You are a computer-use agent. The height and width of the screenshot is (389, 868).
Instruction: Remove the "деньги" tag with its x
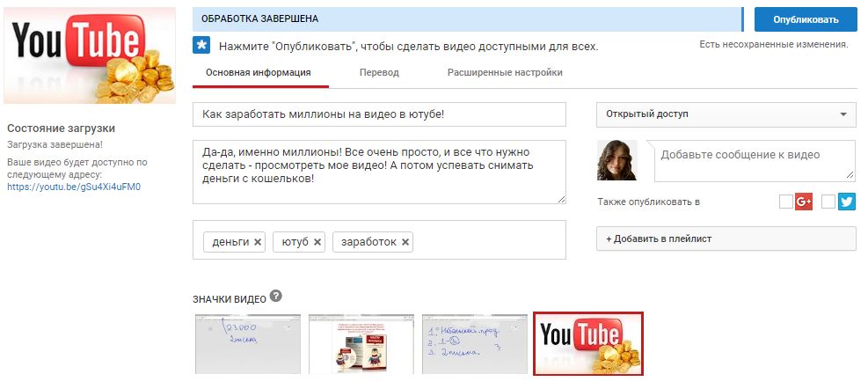point(258,242)
